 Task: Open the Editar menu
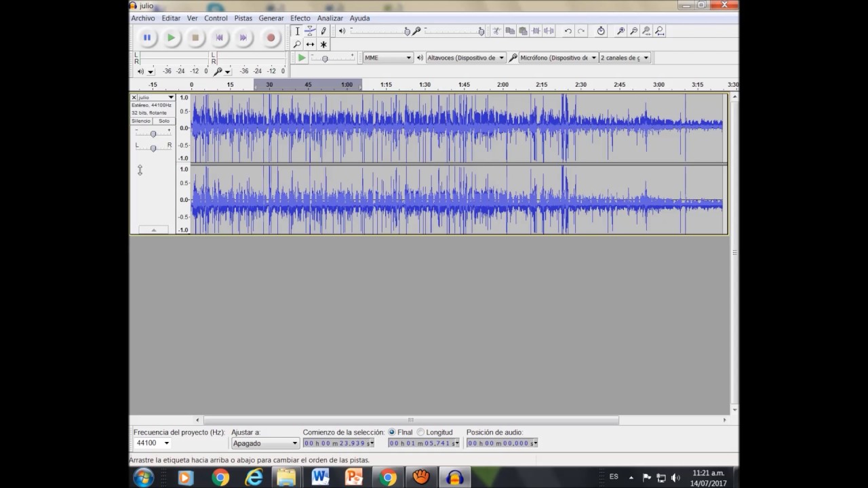(171, 18)
